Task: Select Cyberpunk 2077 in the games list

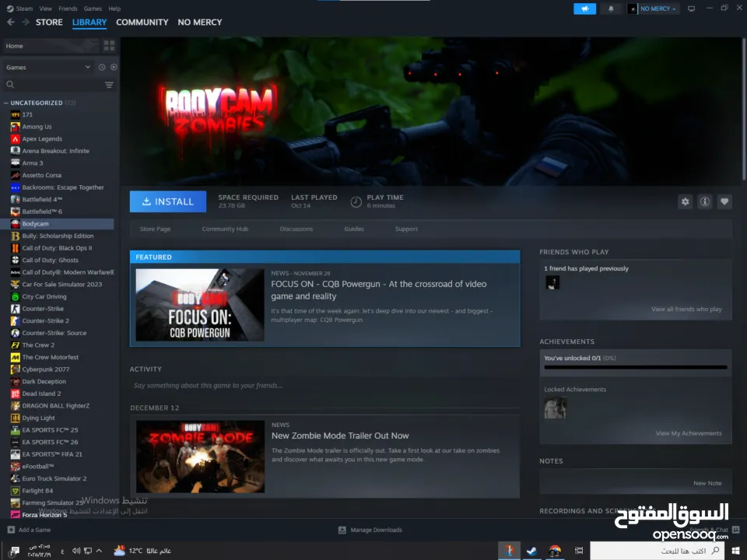Action: (x=45, y=369)
